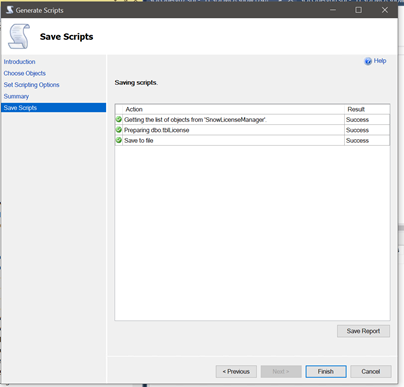The height and width of the screenshot is (387, 404).
Task: Click the Generate Scripts title bar icon
Action: 10,10
